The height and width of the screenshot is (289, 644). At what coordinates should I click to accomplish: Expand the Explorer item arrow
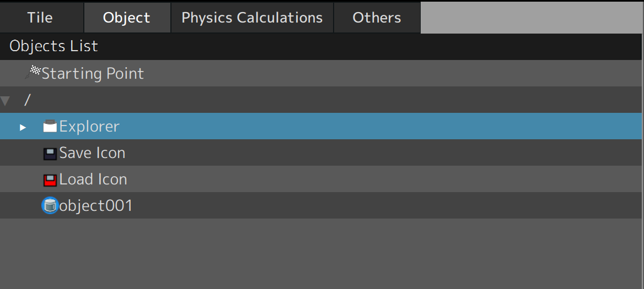pos(23,127)
